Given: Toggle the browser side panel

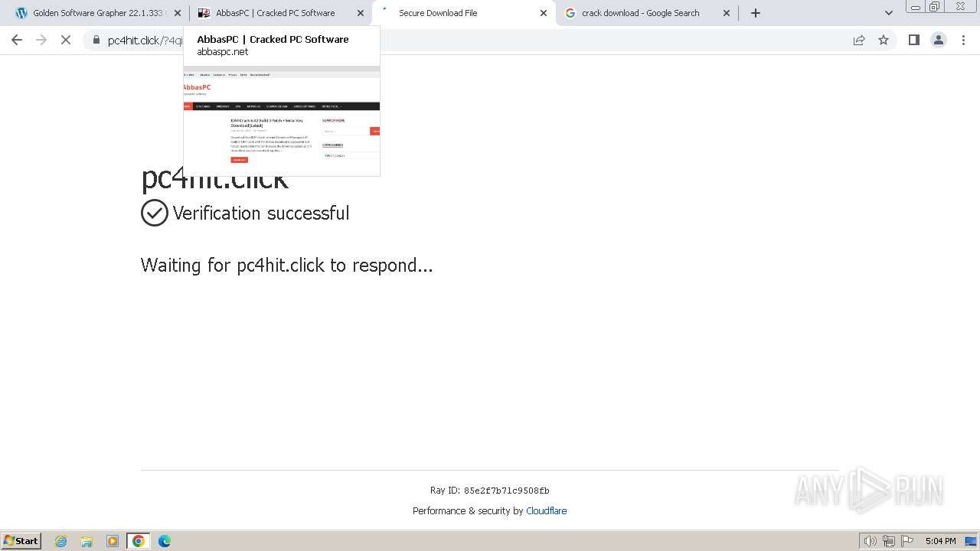Looking at the screenshot, I should [x=913, y=40].
